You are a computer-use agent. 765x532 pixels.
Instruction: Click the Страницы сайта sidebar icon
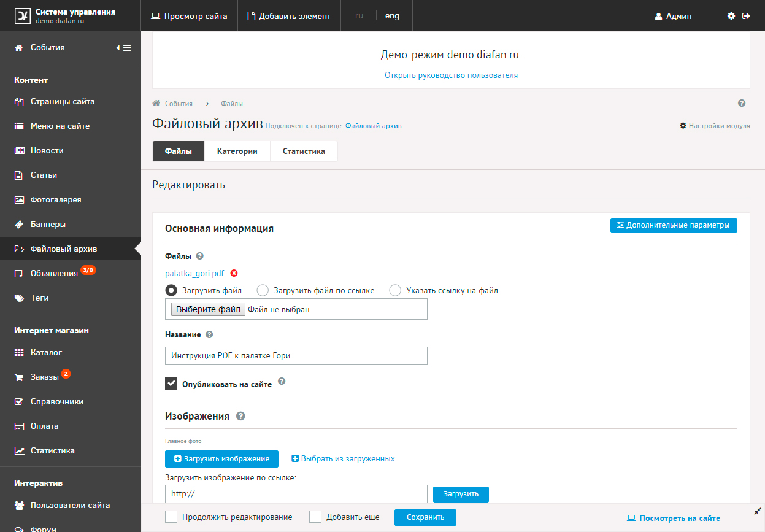coord(19,101)
